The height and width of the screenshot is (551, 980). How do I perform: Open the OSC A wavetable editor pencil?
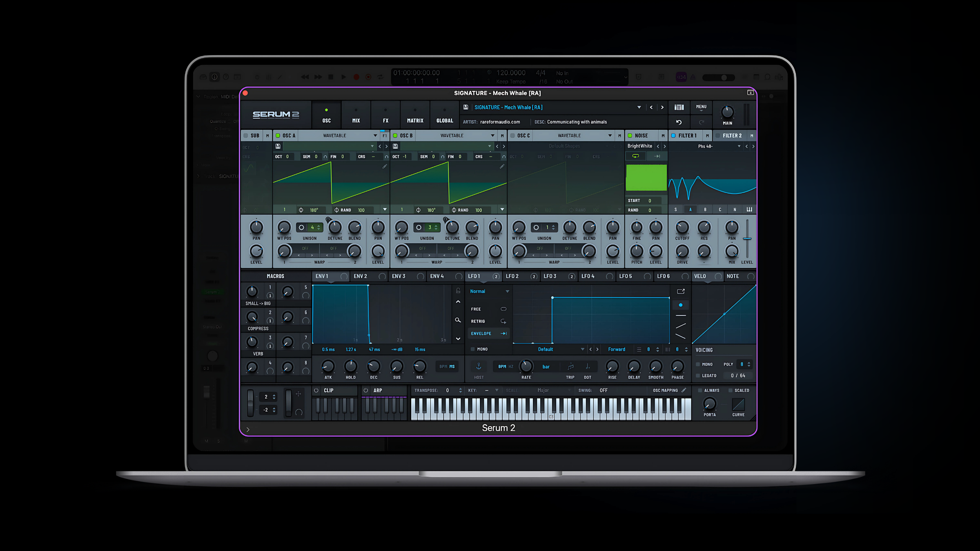pyautogui.click(x=385, y=167)
